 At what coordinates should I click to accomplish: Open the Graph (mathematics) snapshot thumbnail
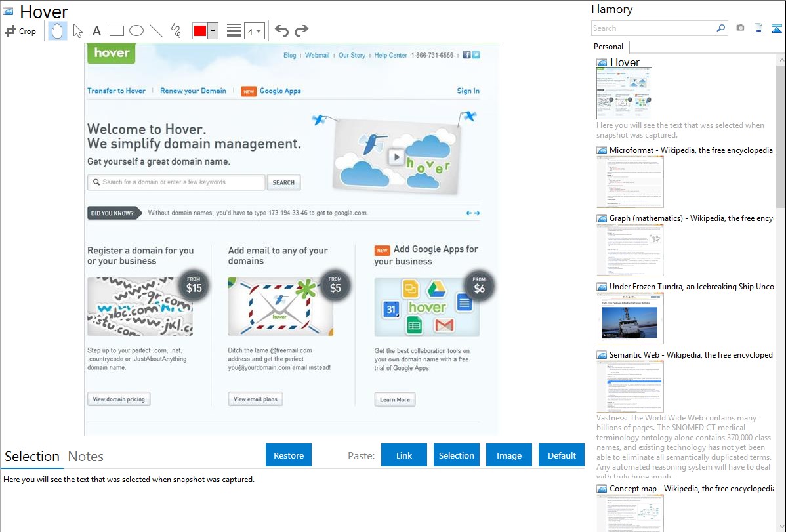(630, 250)
